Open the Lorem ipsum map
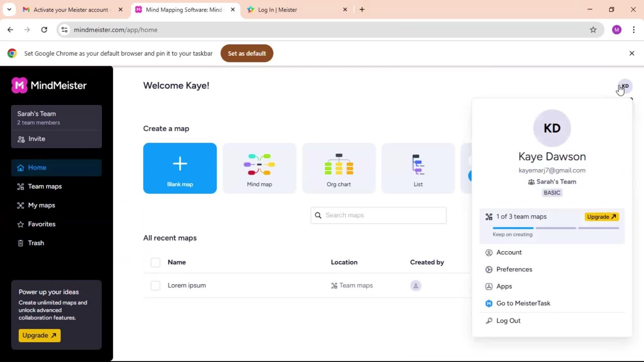 click(187, 286)
